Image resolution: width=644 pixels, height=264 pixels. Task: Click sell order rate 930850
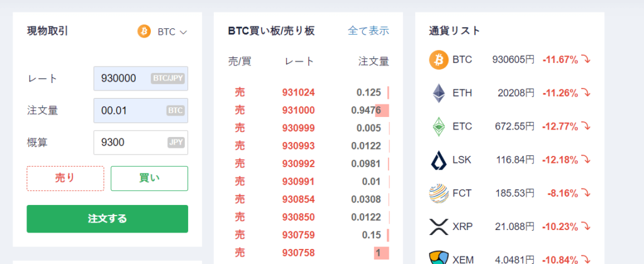[x=299, y=217]
